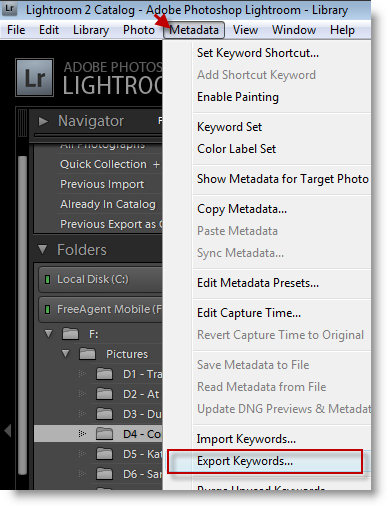Open the Keyword Set submenu
Image resolution: width=387 pixels, height=506 pixels.
click(229, 127)
